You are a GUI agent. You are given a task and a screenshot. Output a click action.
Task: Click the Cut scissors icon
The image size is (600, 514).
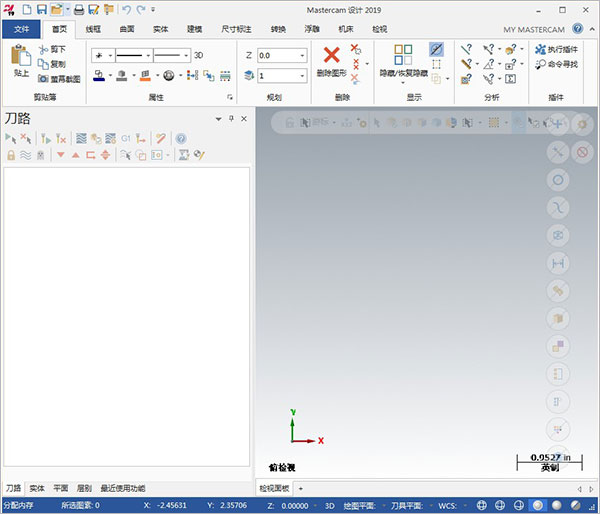click(x=43, y=49)
